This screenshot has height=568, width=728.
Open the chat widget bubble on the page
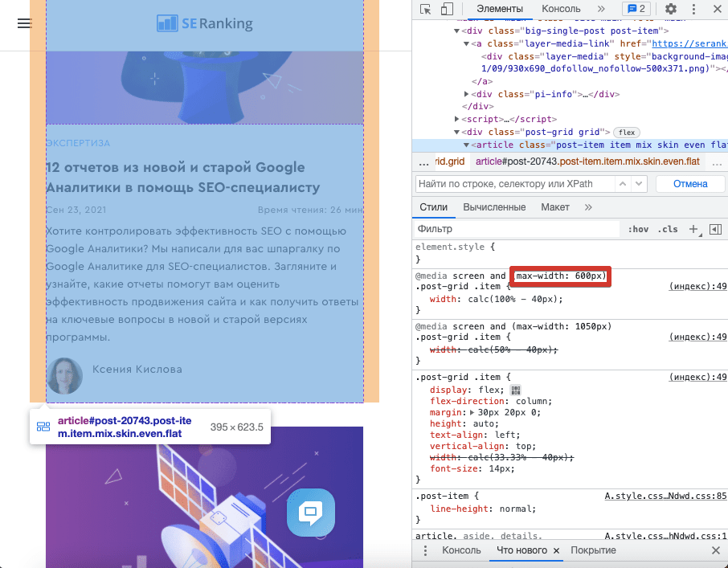click(311, 512)
